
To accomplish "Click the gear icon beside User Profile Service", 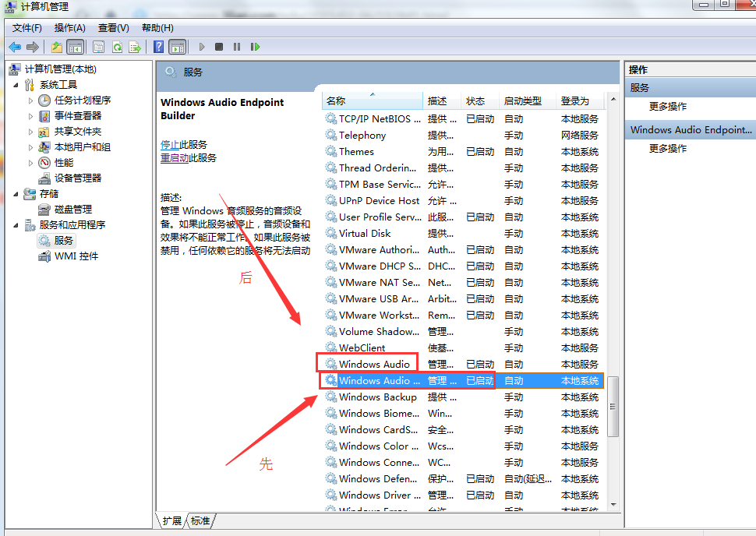I will click(330, 217).
